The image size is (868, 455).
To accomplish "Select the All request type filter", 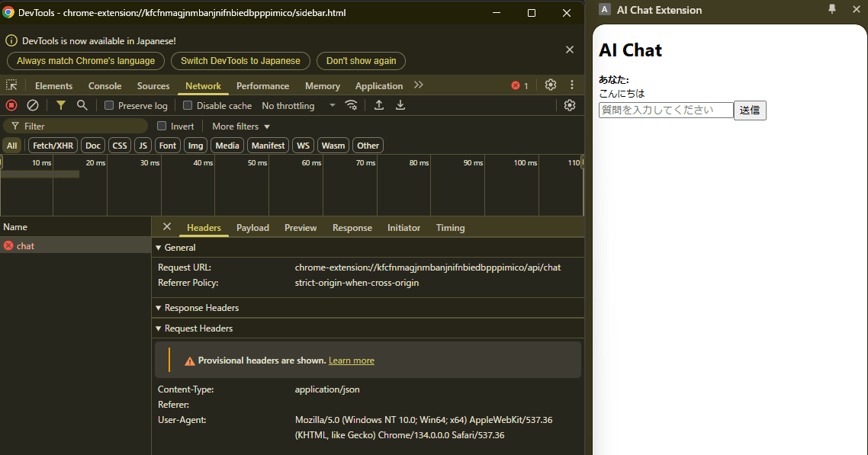I will (x=11, y=146).
